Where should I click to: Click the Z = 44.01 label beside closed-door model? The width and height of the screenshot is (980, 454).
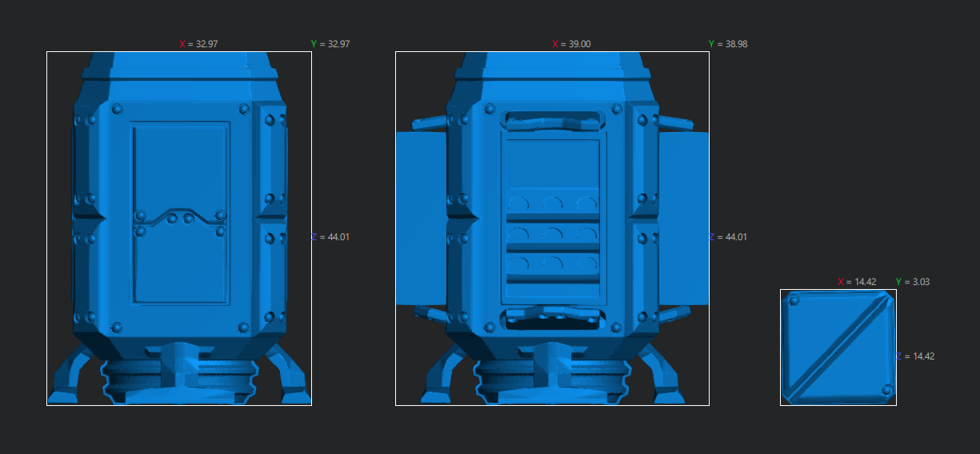tap(330, 237)
